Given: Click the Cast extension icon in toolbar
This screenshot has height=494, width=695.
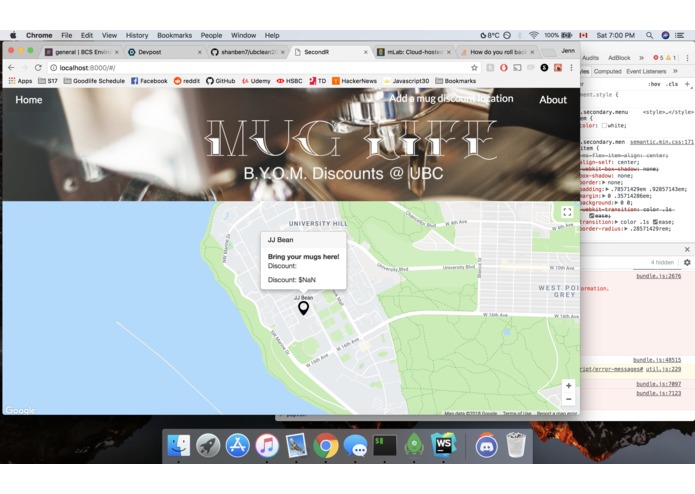Looking at the screenshot, I should 517,68.
